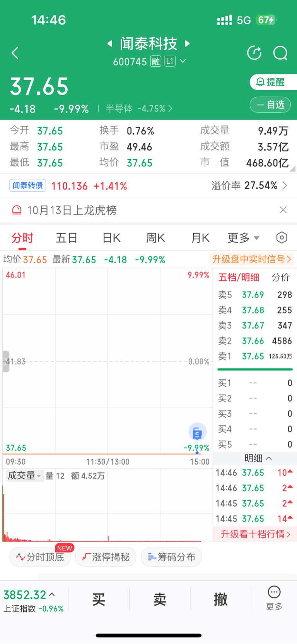Viewport: 297px width, 644px height.
Task: Open 筹码分布 feature button
Action: pos(171,557)
